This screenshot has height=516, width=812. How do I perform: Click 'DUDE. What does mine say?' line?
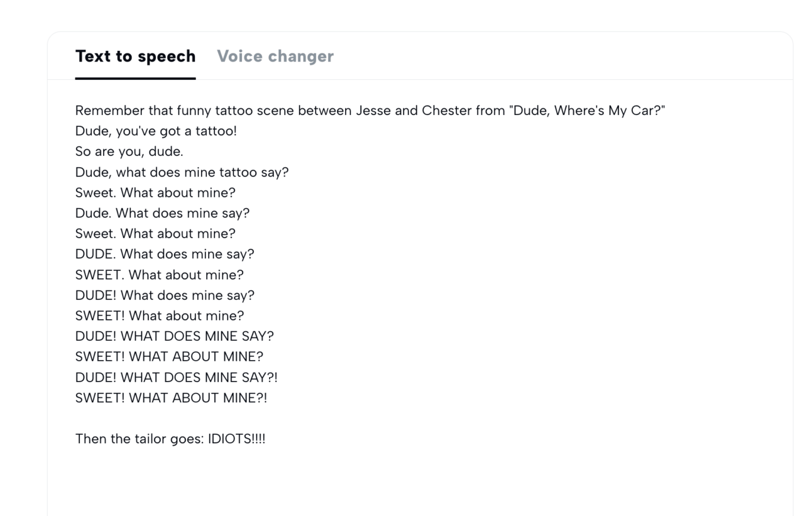coord(165,254)
